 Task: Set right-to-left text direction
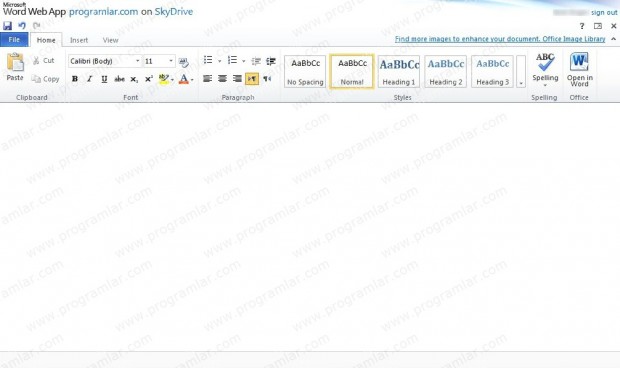coord(267,79)
